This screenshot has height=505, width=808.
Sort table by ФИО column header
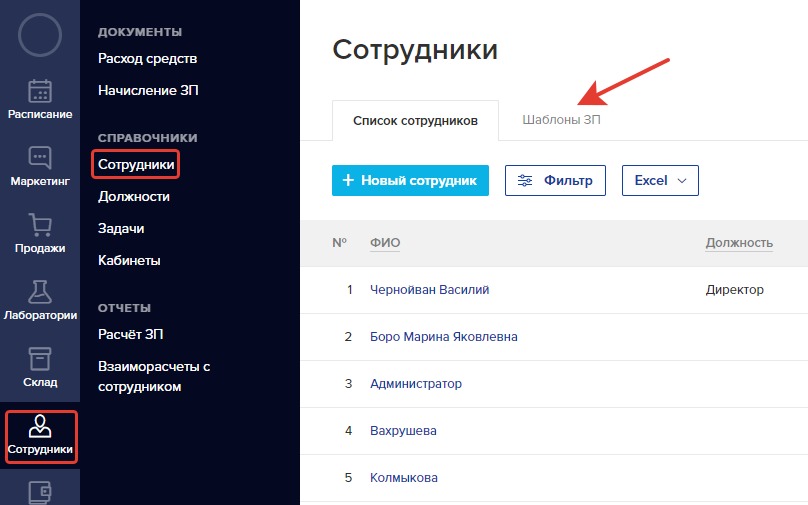385,243
